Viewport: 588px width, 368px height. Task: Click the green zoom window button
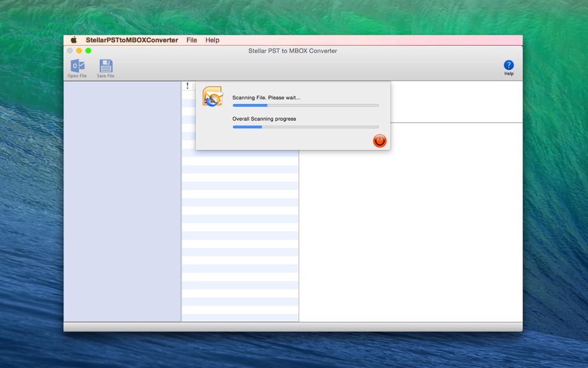click(88, 51)
